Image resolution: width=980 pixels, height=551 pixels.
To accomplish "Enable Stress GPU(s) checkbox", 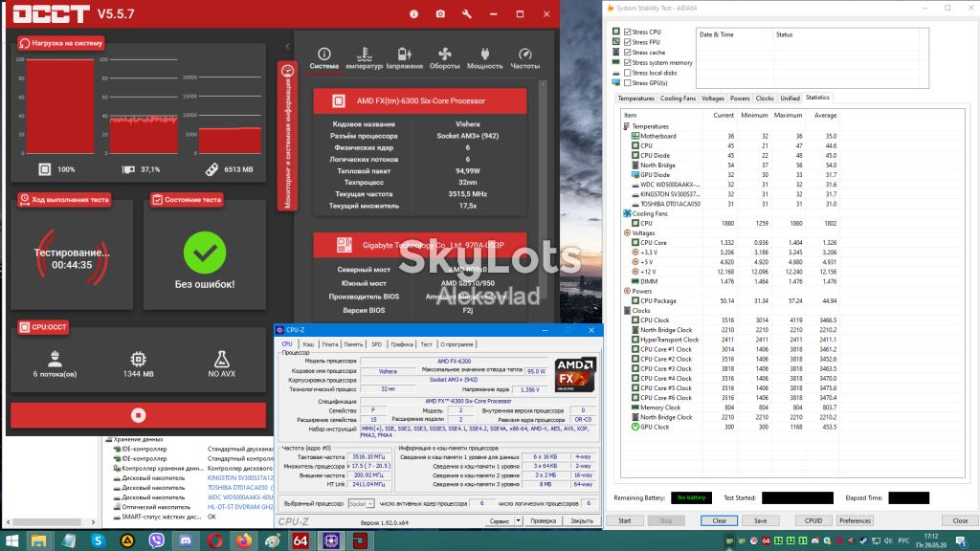I will click(x=628, y=82).
